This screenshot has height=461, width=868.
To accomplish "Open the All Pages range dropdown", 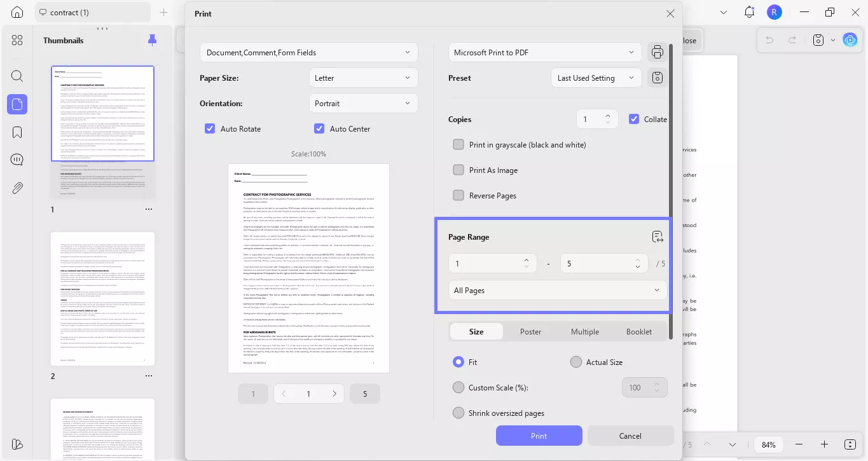I will (558, 290).
